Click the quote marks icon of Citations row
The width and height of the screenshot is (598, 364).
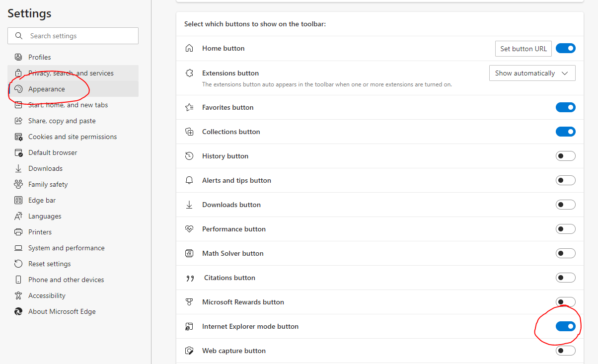point(190,278)
